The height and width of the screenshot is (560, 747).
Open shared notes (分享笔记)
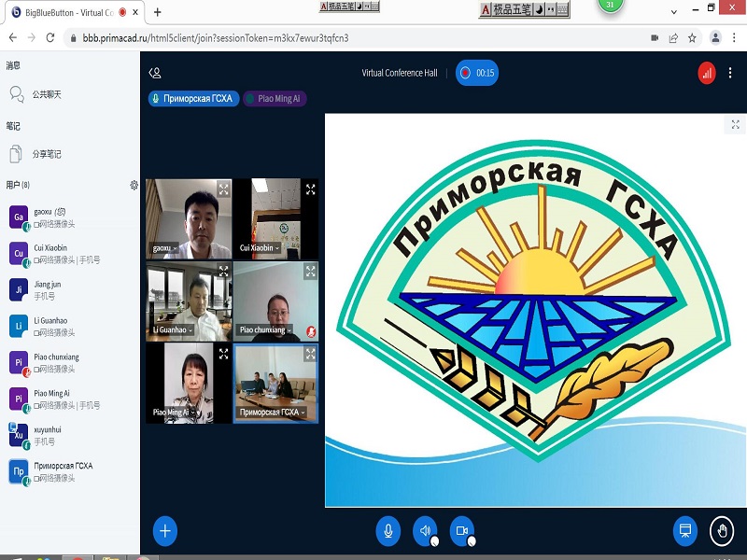tap(47, 154)
